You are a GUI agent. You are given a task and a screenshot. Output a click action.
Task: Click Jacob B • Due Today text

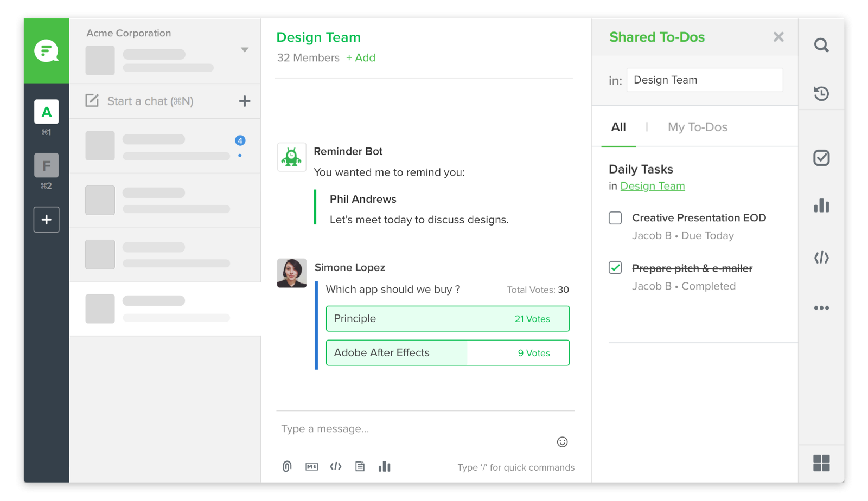coord(683,235)
